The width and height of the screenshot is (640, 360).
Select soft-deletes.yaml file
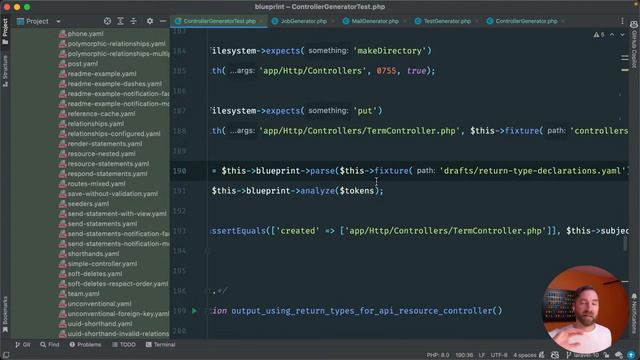[x=95, y=274]
